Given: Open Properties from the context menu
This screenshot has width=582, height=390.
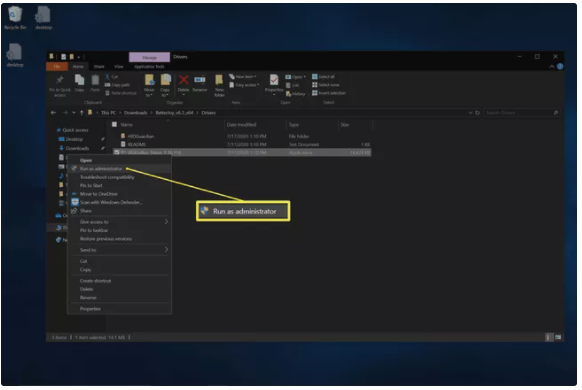Looking at the screenshot, I should 119,309.
